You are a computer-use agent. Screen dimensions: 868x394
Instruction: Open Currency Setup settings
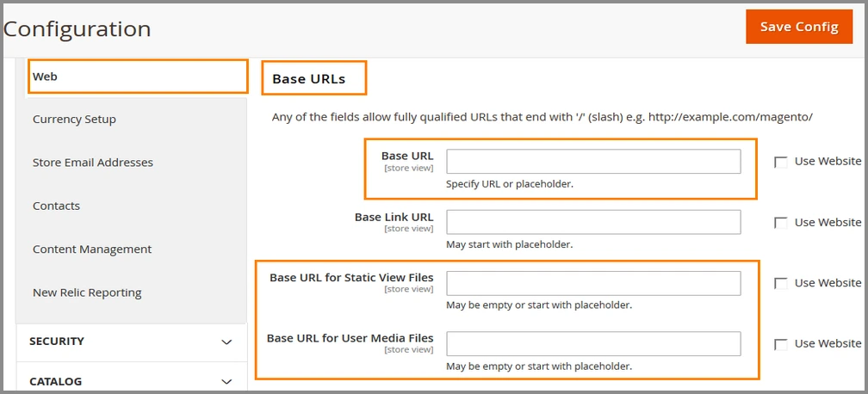(74, 120)
